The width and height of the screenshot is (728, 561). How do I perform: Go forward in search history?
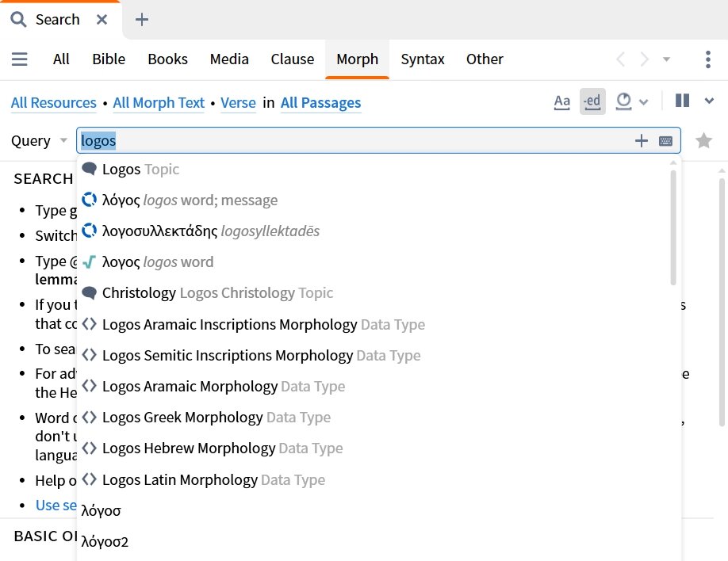[644, 59]
